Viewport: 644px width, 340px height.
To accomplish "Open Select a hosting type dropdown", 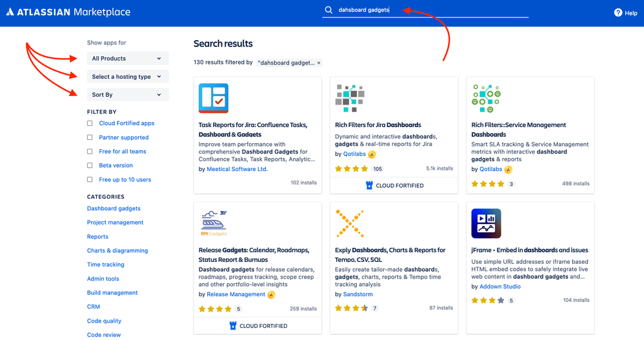I will [128, 76].
